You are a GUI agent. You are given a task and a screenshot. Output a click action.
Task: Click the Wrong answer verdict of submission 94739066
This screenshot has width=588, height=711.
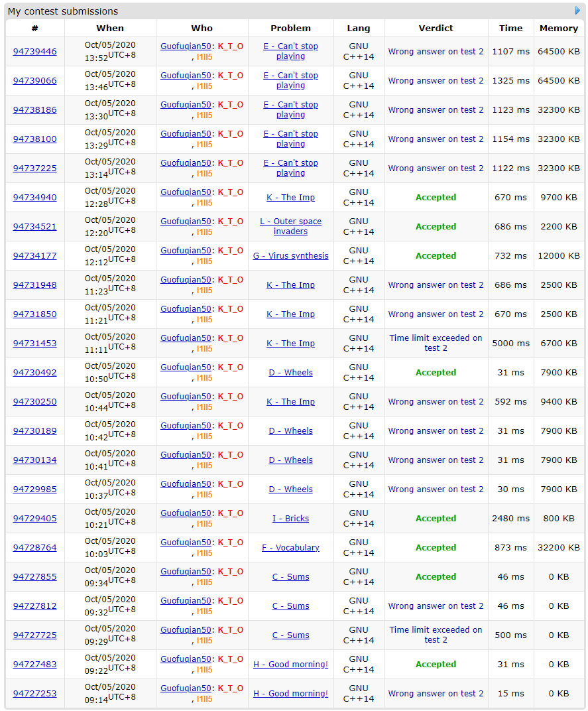436,81
